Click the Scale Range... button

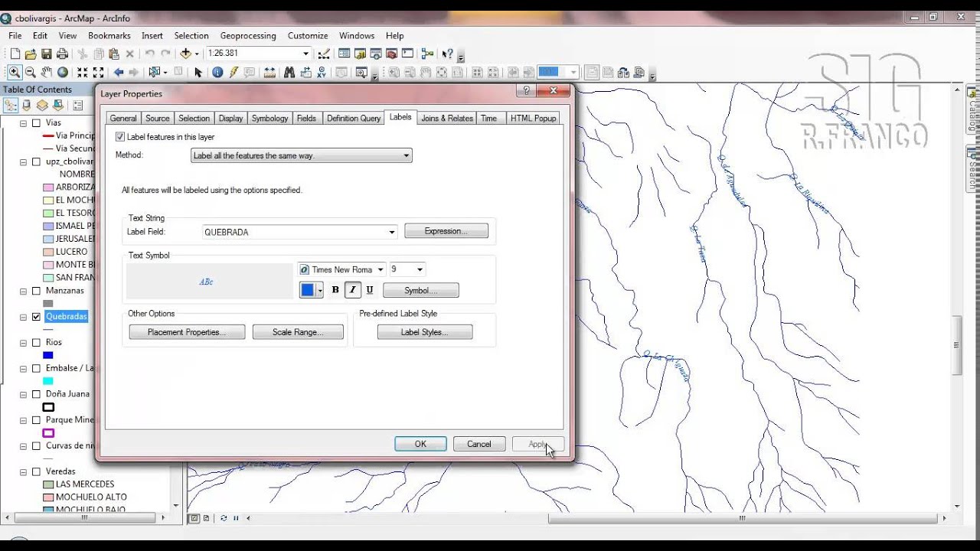298,332
